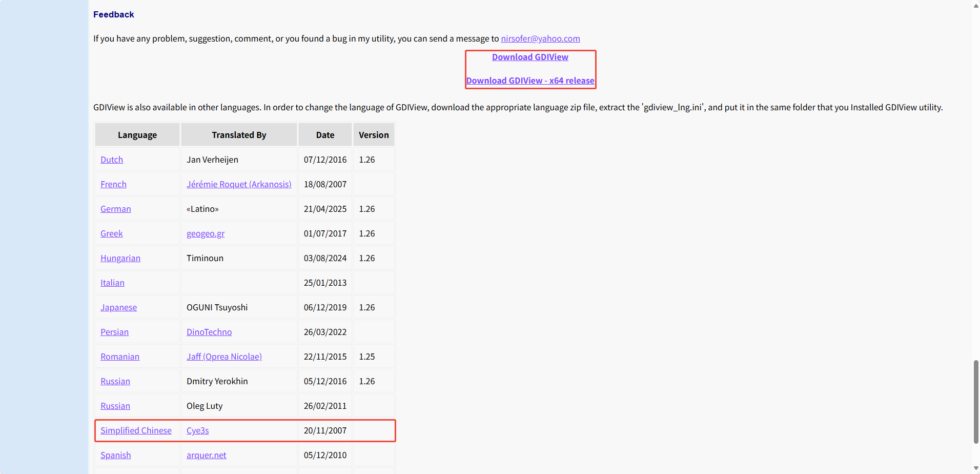Visit Cye3s translator link

(197, 430)
